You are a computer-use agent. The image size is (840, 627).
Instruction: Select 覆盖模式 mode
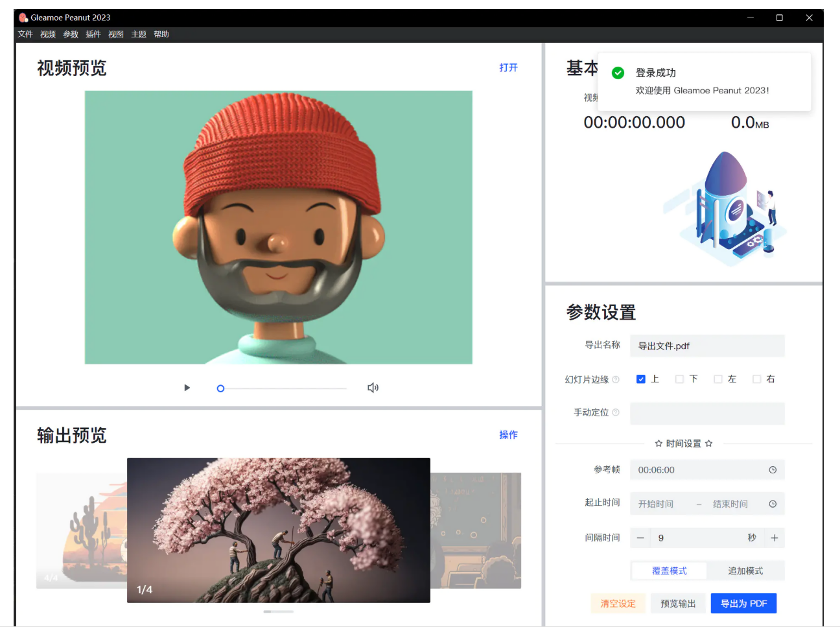pyautogui.click(x=669, y=571)
